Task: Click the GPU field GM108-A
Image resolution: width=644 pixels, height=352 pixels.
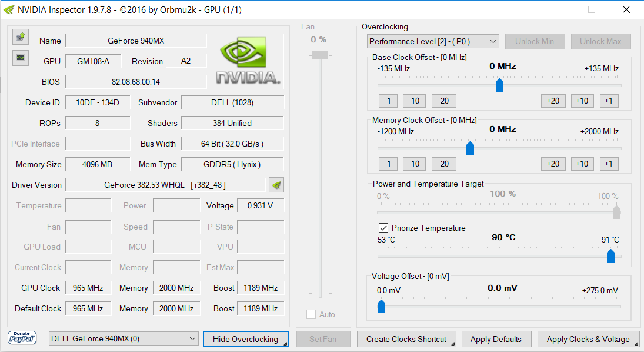Action: tap(94, 61)
